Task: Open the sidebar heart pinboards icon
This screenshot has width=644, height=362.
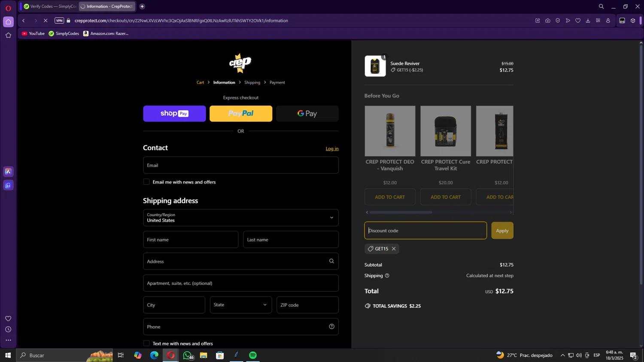Action: pos(8,318)
